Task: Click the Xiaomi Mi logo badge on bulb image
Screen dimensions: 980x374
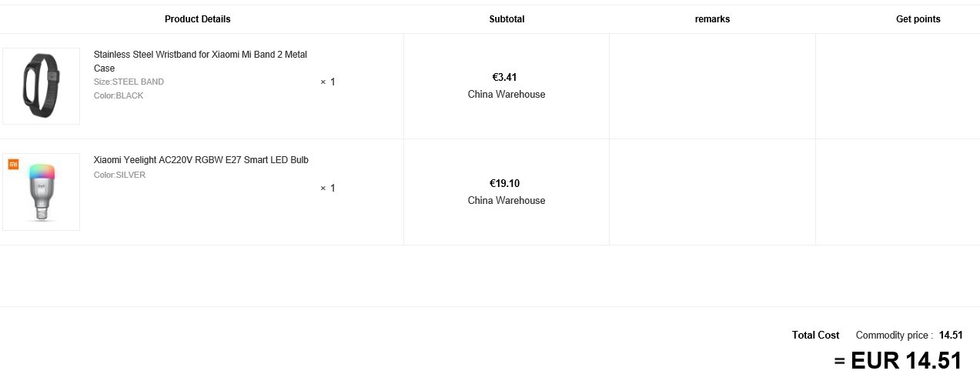Action: click(13, 164)
